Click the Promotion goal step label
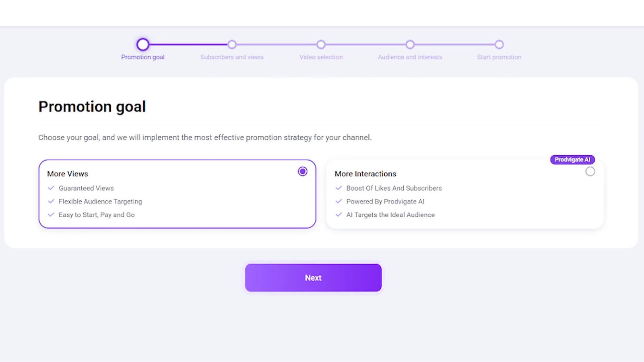This screenshot has width=644, height=362. pyautogui.click(x=143, y=57)
